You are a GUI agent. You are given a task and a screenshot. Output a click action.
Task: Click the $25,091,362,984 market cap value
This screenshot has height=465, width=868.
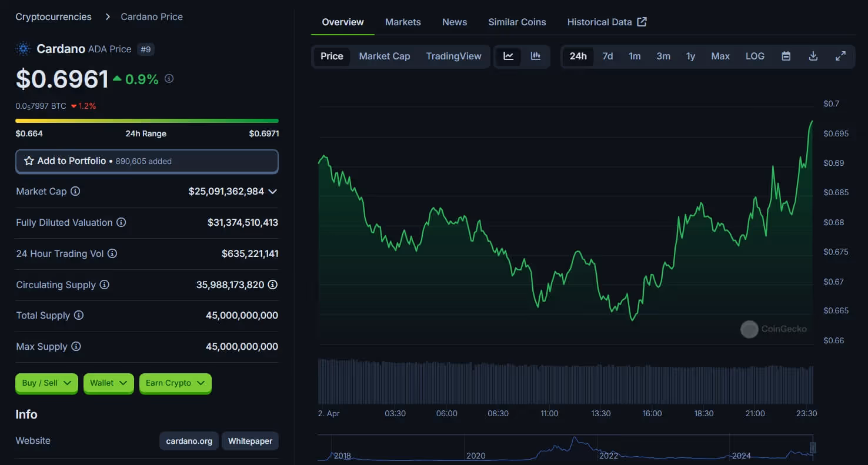click(226, 192)
